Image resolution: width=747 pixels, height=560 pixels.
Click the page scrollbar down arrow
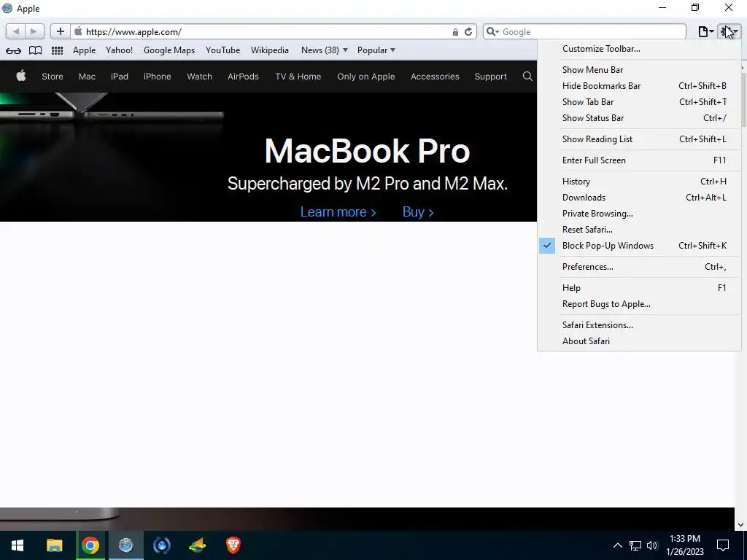coord(741,525)
